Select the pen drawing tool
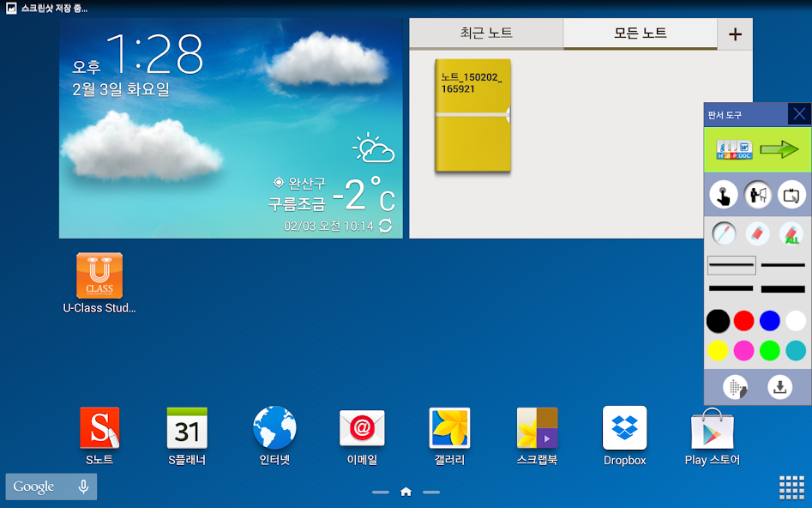The height and width of the screenshot is (508, 812). (724, 233)
